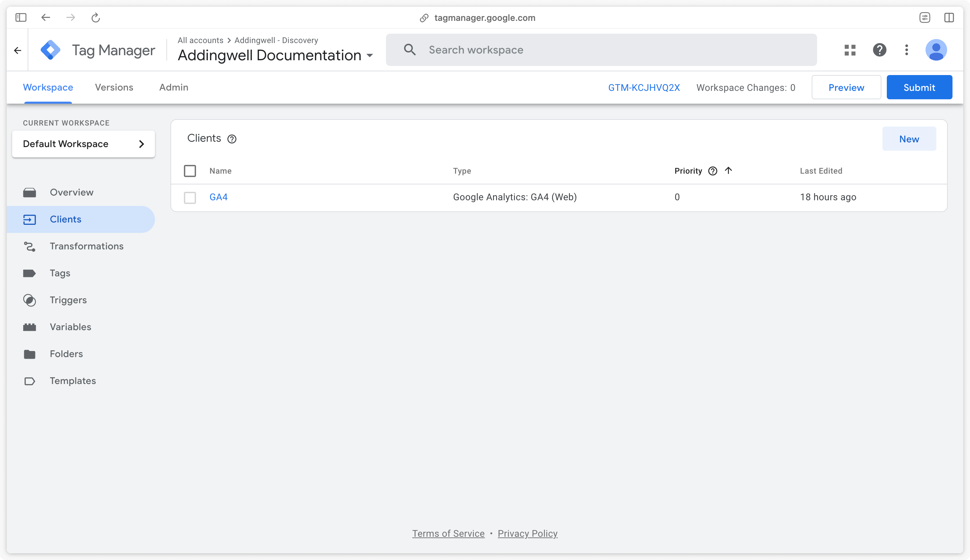Switch to the Admin tab
Screen dimensions: 970x560
click(173, 87)
